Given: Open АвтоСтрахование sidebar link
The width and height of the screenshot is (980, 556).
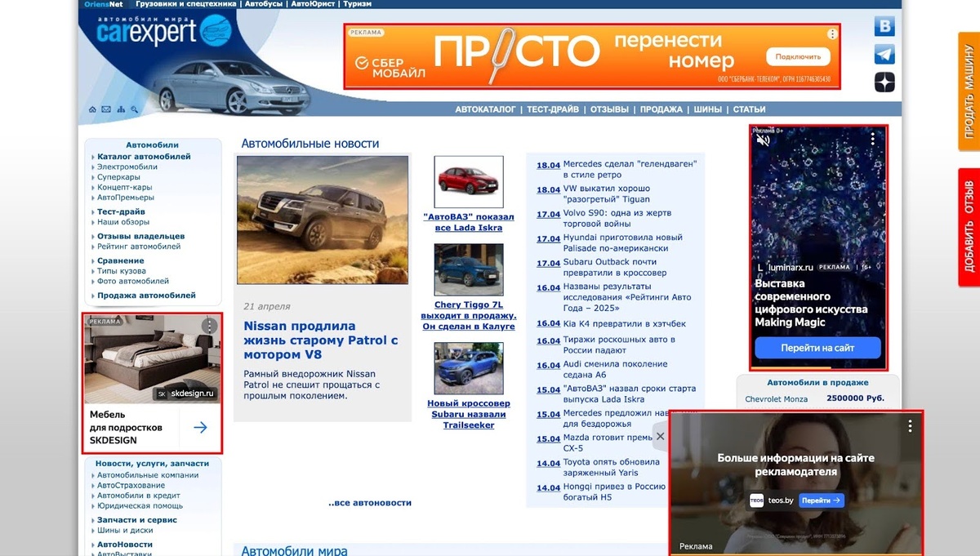Looking at the screenshot, I should [131, 486].
